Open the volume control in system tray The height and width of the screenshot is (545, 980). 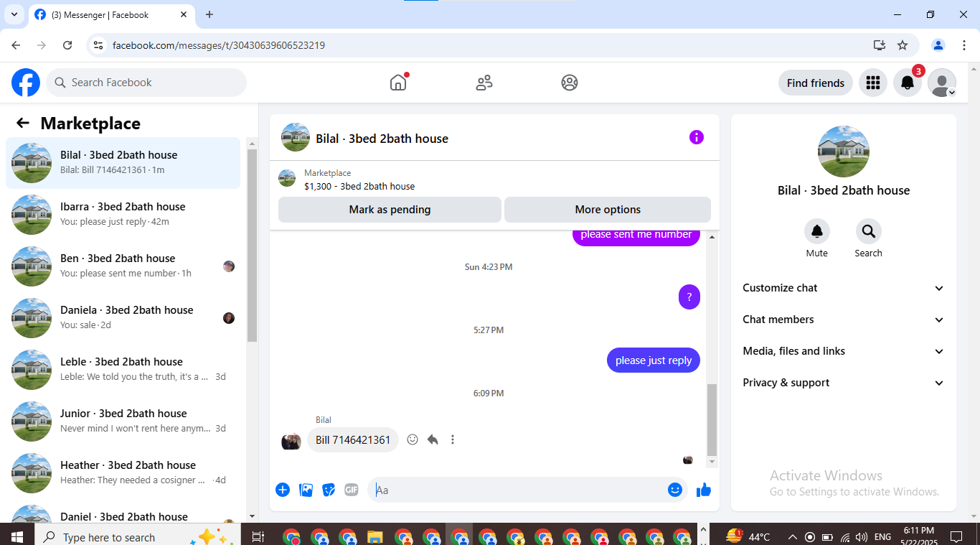(x=861, y=537)
